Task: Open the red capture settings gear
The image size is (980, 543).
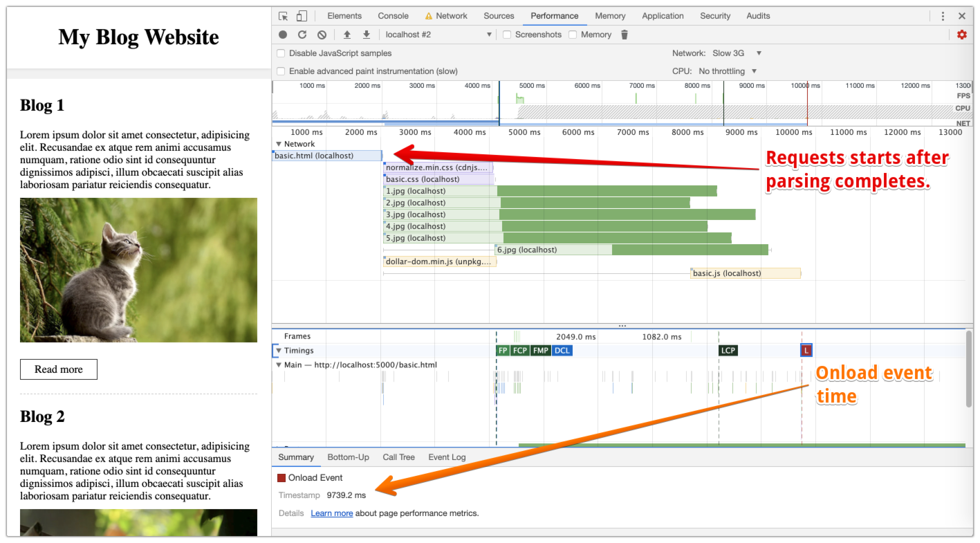Action: [961, 35]
